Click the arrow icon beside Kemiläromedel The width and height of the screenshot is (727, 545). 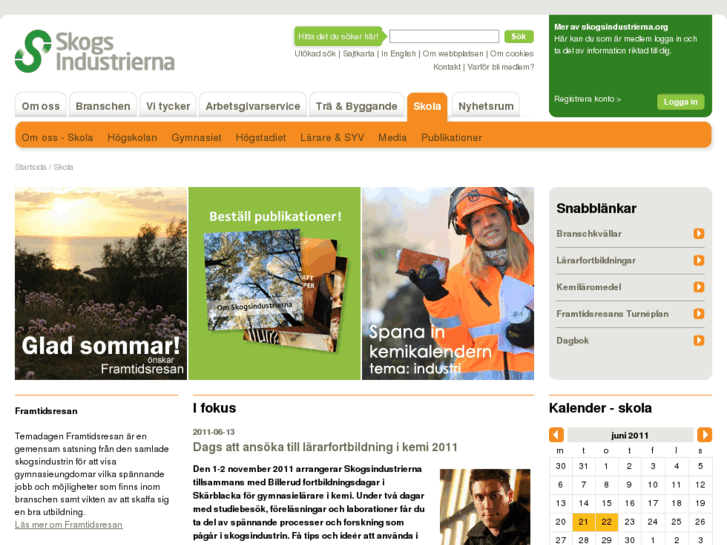pyautogui.click(x=699, y=287)
